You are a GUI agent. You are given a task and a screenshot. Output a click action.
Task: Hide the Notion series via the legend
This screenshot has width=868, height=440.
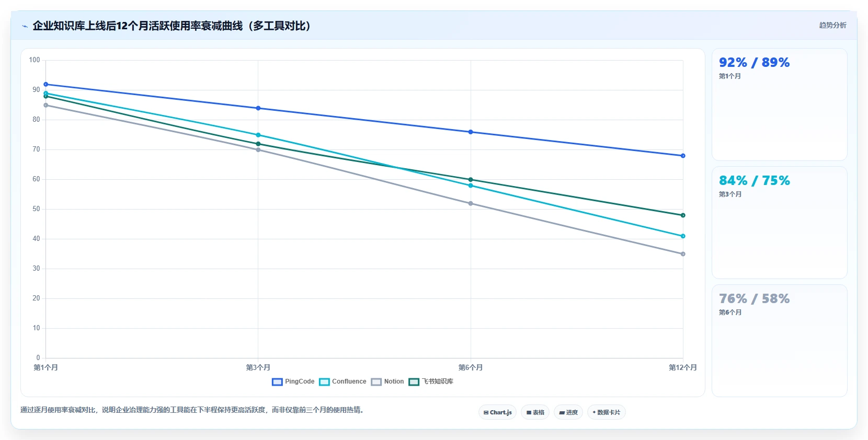click(376, 382)
